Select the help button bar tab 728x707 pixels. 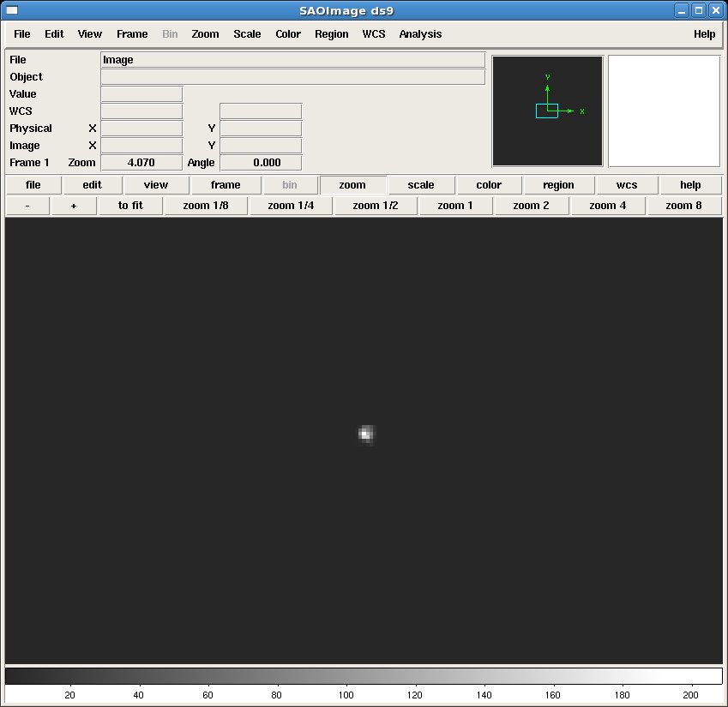tap(690, 185)
